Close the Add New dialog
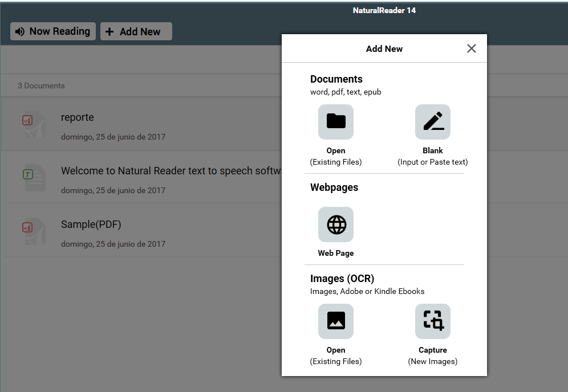This screenshot has height=392, width=568. [471, 48]
